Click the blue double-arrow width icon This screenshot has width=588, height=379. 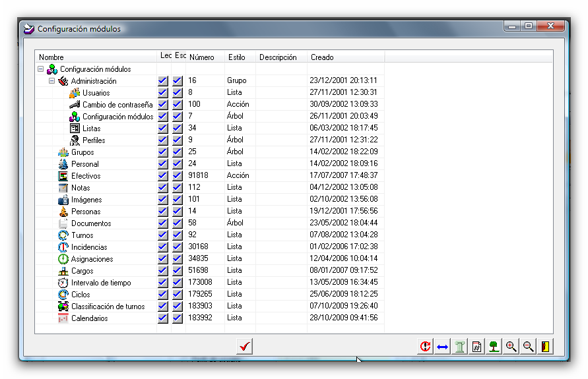[x=442, y=346]
